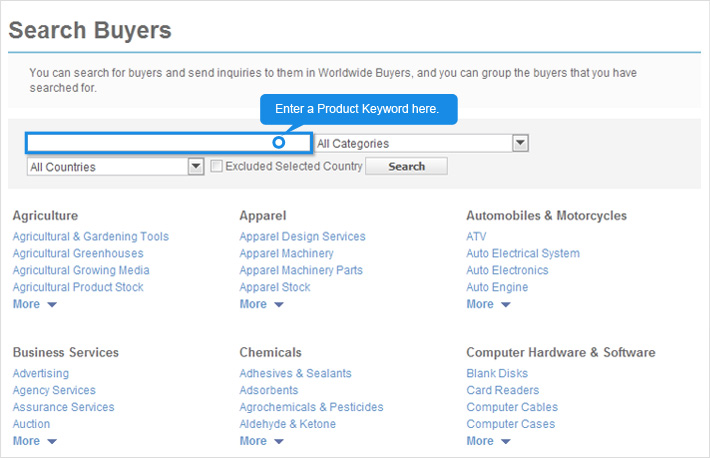
Task: Open Agricultural & Gardening Tools link
Action: point(91,237)
